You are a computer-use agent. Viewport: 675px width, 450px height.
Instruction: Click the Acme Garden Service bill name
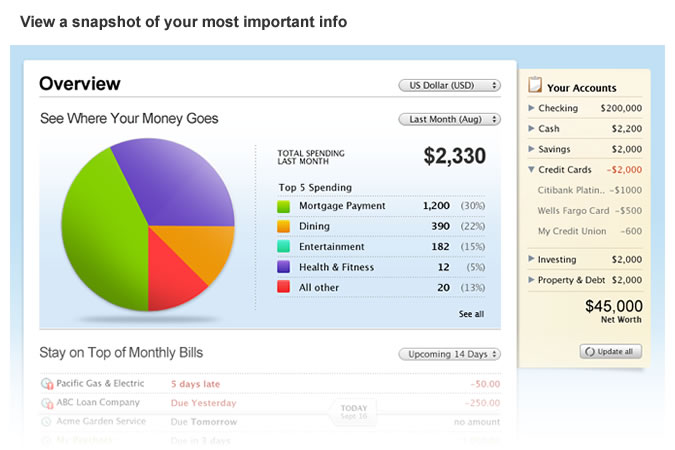tap(101, 421)
